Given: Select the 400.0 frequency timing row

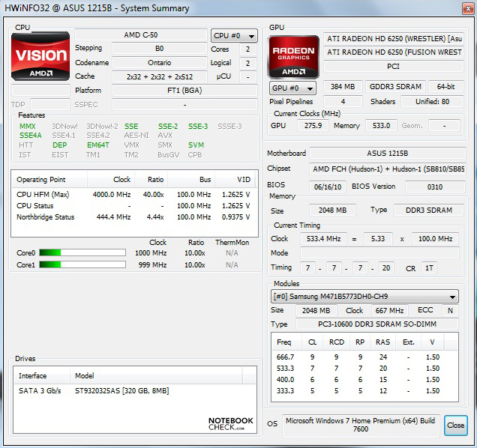Looking at the screenshot, I should [364, 379].
